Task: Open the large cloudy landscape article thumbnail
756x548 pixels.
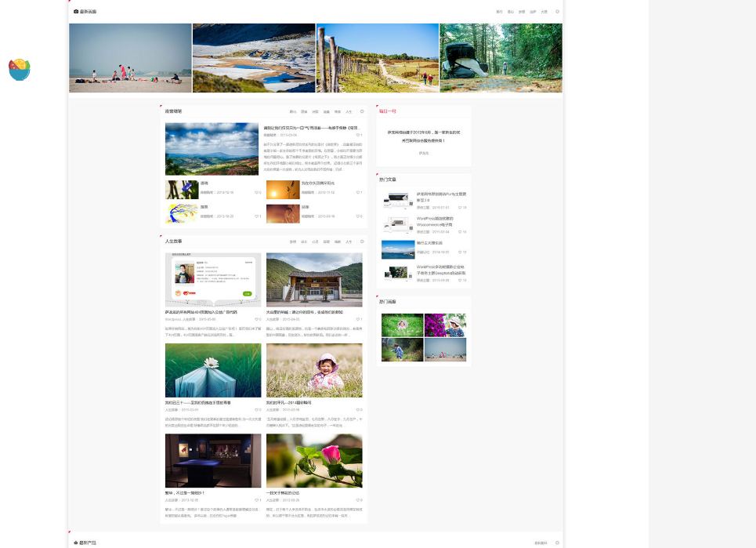Action: click(x=212, y=148)
